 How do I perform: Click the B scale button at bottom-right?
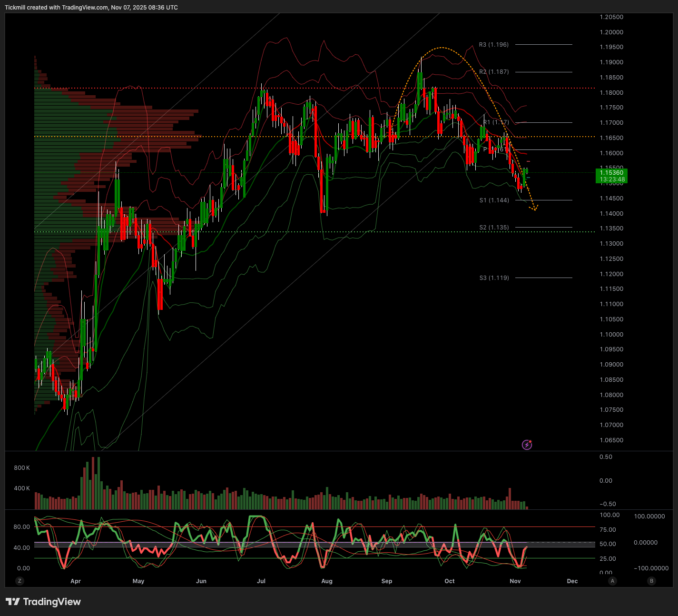(651, 581)
